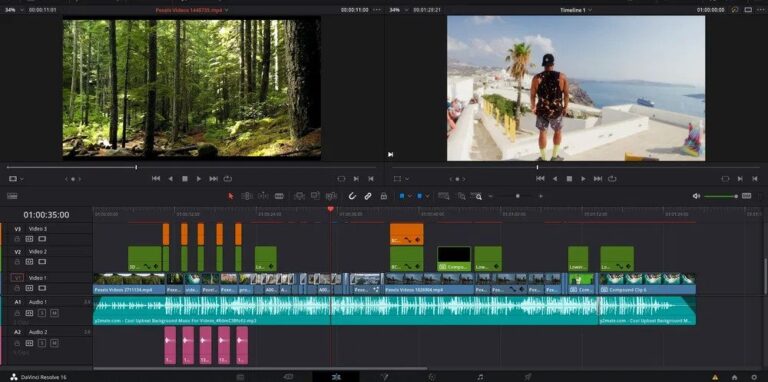Toggle timeline Snapping magnet icon
The height and width of the screenshot is (382, 768).
click(352, 196)
